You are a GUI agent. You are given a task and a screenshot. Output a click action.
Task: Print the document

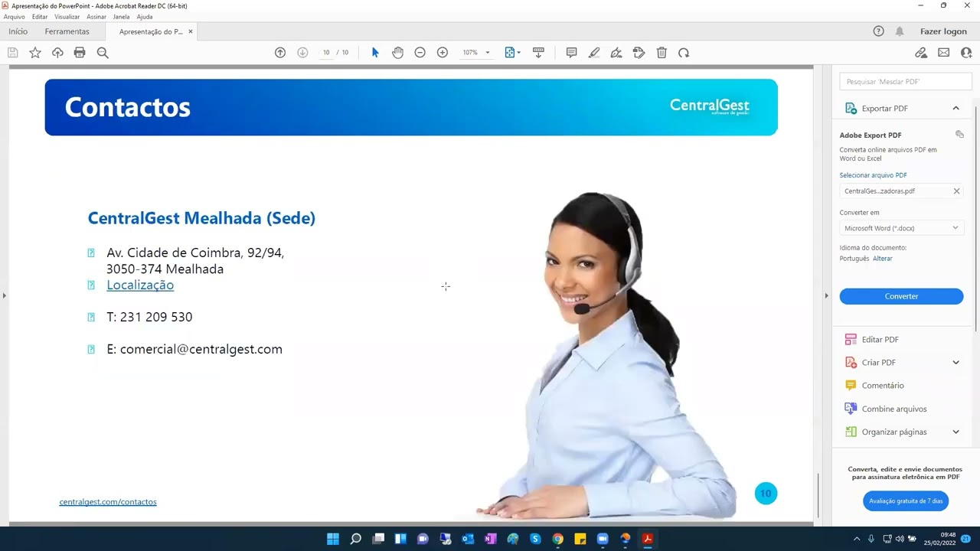tap(80, 53)
